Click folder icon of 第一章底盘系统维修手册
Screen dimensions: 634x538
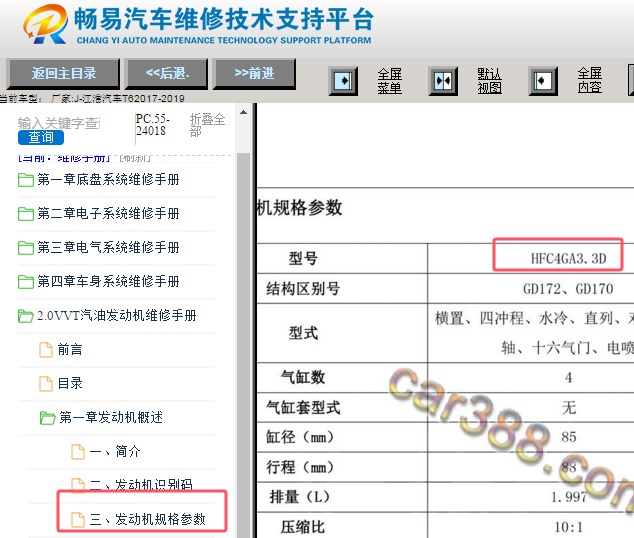pyautogui.click(x=26, y=180)
